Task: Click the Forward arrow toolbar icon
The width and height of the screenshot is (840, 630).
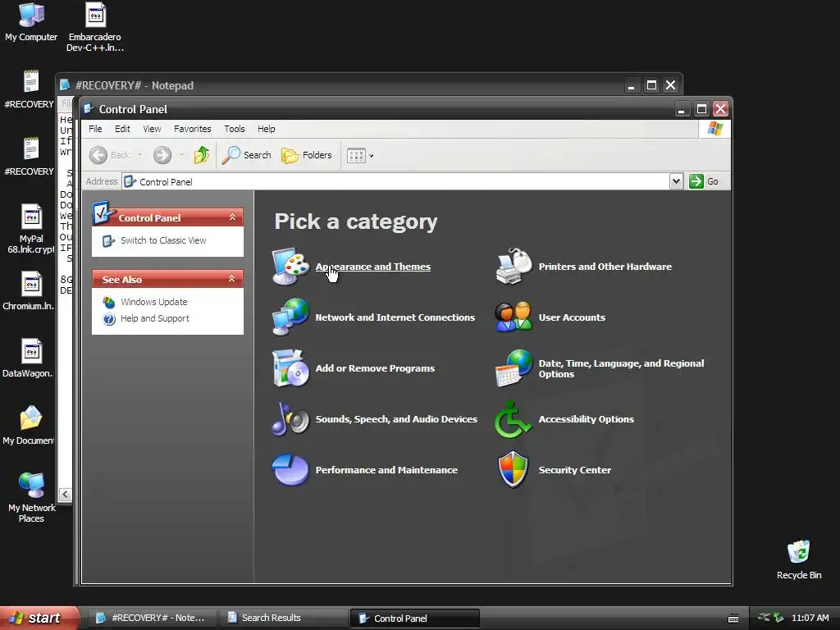Action: pos(162,155)
